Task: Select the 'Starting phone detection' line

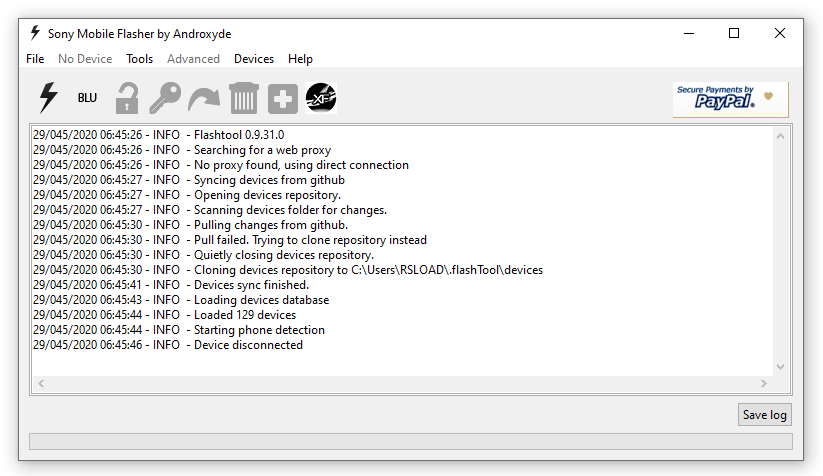Action: tap(179, 330)
